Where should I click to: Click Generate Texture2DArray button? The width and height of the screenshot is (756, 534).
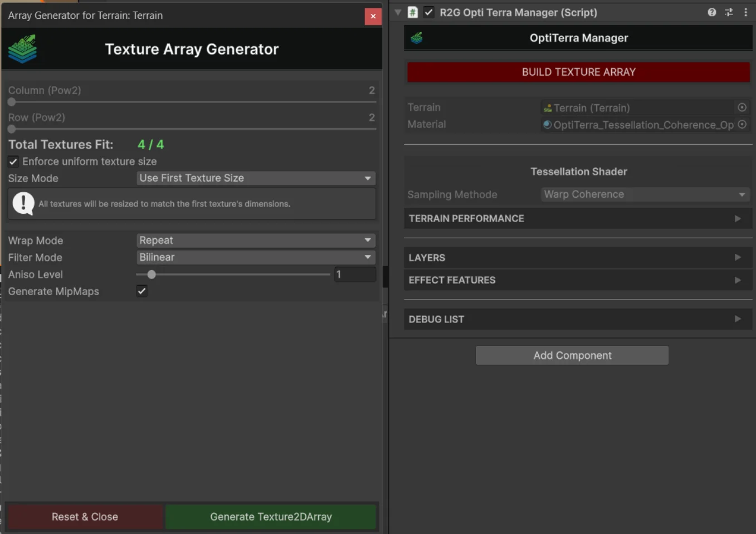point(271,517)
